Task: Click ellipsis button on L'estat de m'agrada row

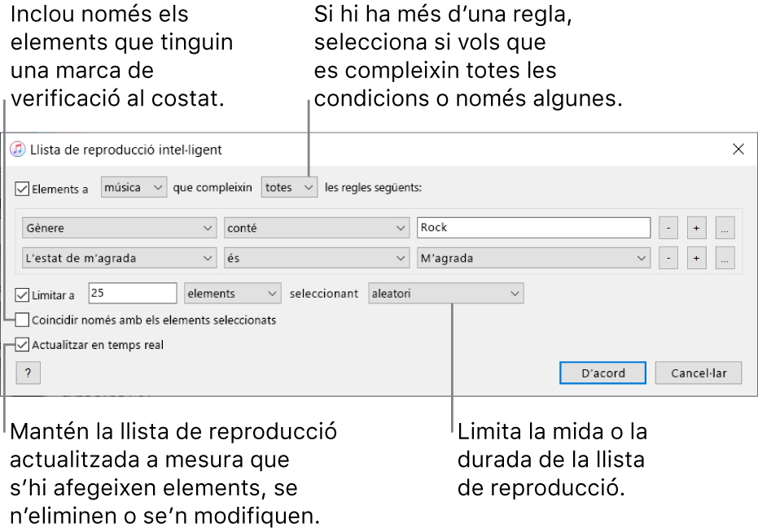Action: click(725, 258)
